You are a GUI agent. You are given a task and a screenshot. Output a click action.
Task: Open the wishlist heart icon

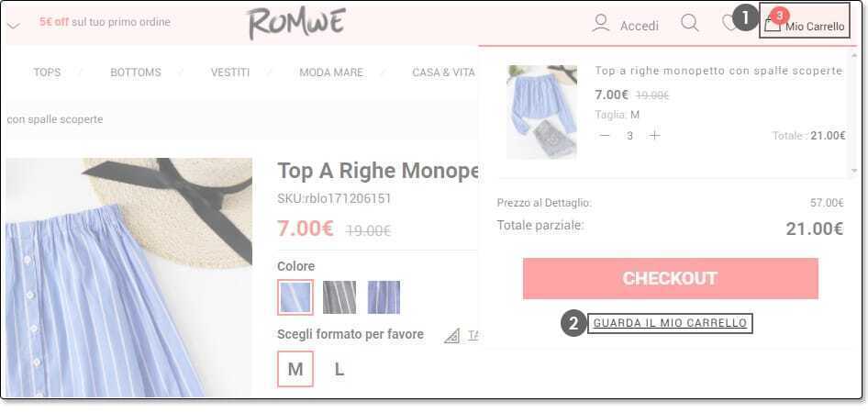click(729, 23)
